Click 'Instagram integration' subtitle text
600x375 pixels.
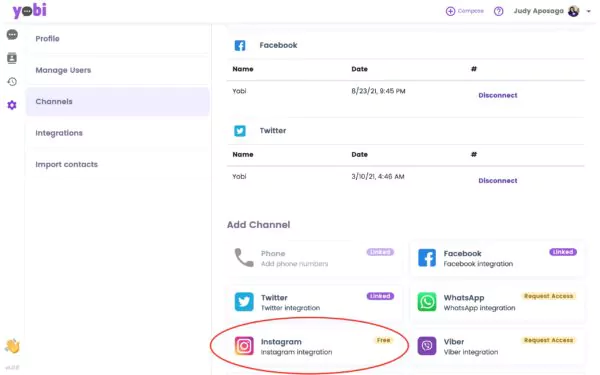[297, 352]
